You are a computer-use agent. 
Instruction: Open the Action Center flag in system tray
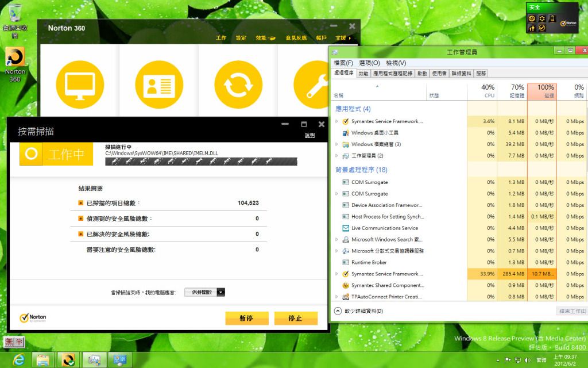pos(508,360)
